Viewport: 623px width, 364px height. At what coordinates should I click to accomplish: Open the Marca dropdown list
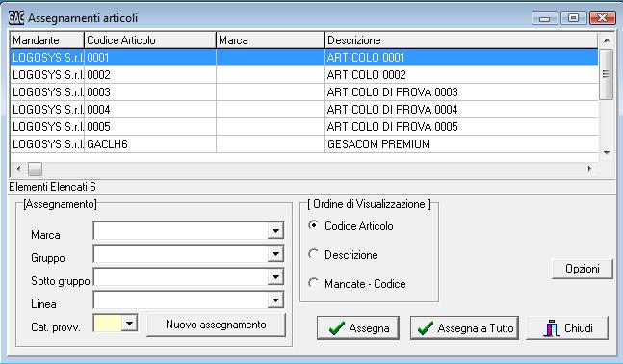click(275, 231)
